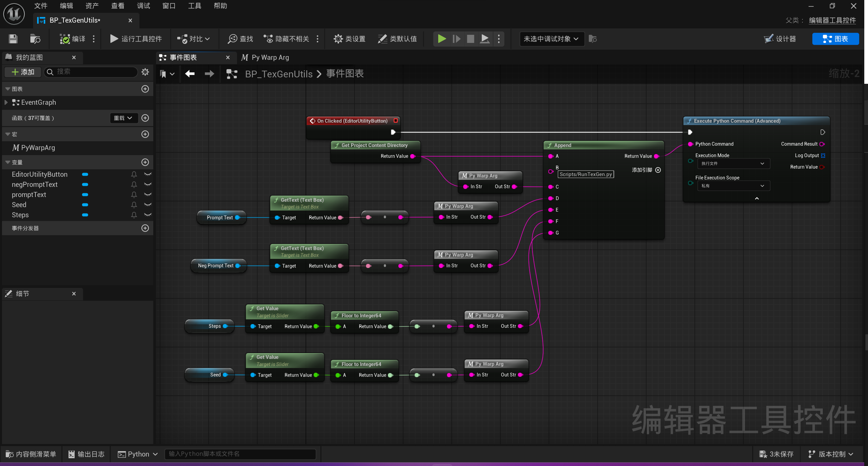Image resolution: width=868 pixels, height=466 pixels.
Task: Toggle Hide Unrelated nodes
Action: pos(286,39)
